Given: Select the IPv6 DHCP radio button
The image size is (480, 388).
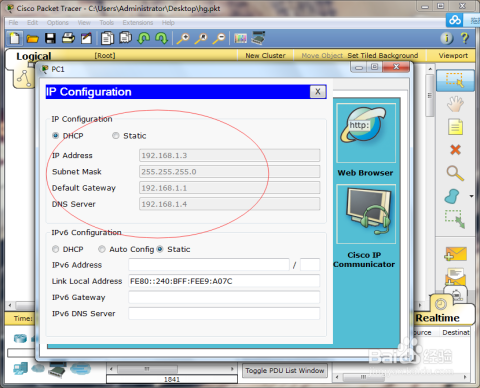Looking at the screenshot, I should click(x=56, y=249).
